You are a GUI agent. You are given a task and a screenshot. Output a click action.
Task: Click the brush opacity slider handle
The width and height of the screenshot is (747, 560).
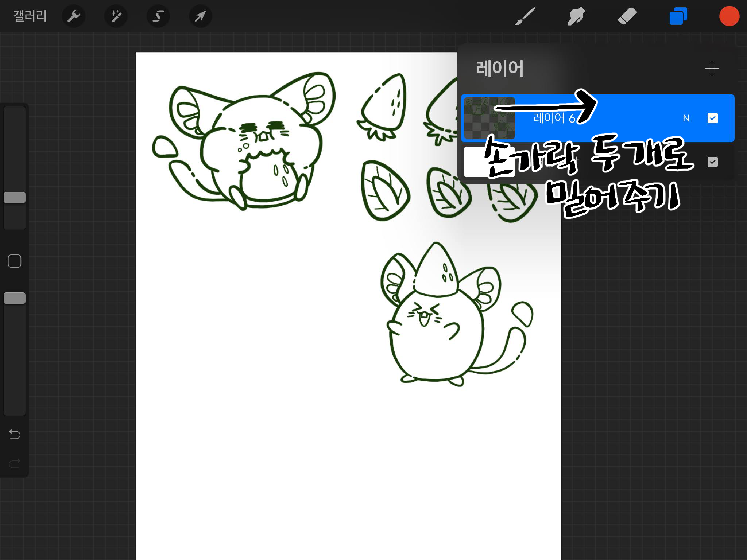(x=15, y=298)
